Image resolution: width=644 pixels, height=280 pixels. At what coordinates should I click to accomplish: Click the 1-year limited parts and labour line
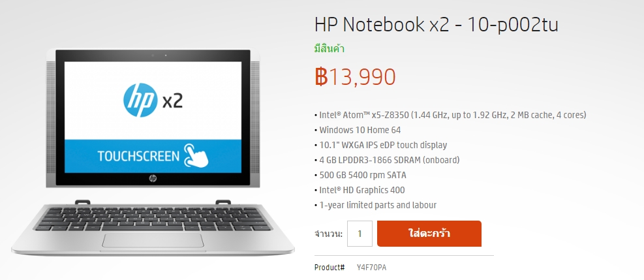click(x=375, y=206)
